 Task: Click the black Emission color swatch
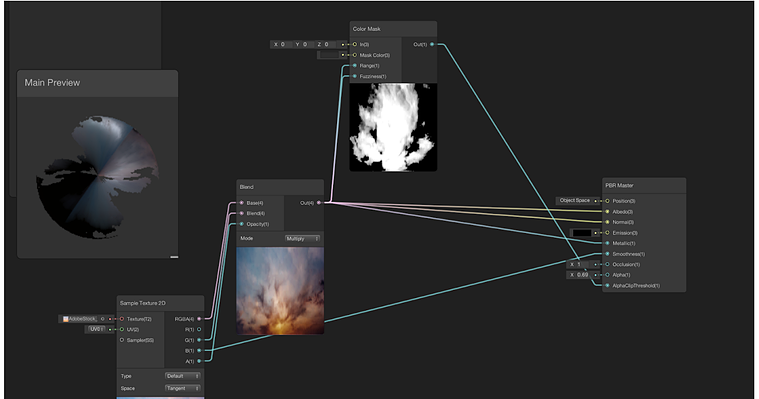tap(581, 233)
